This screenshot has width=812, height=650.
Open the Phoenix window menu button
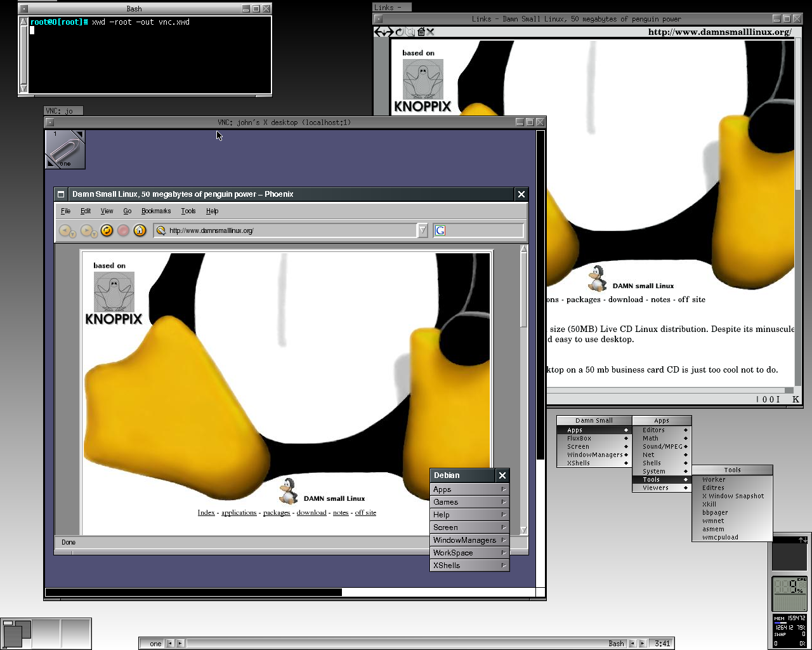(x=61, y=194)
